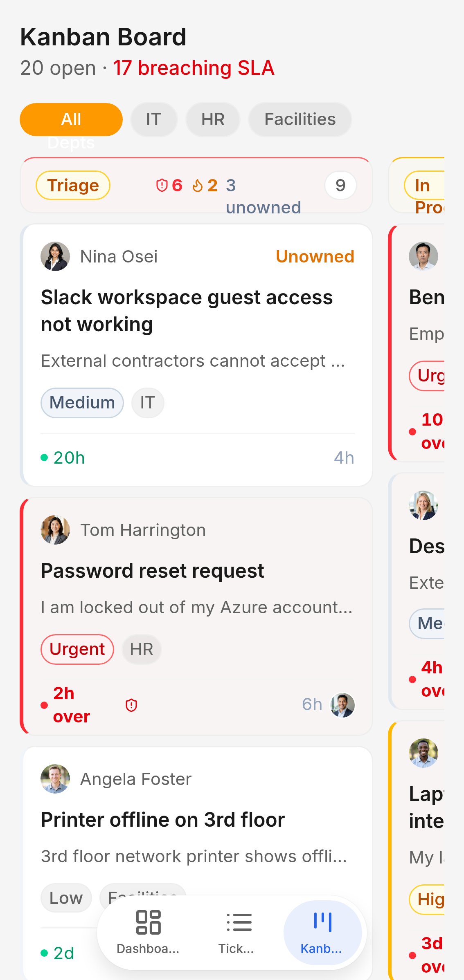This screenshot has height=980, width=464.
Task: Open the Dashboard navigation icon
Action: pyautogui.click(x=148, y=922)
